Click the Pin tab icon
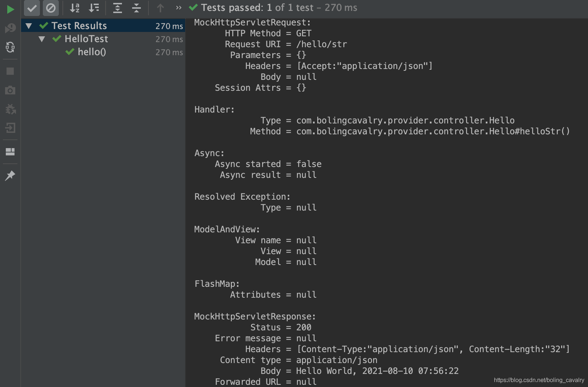This screenshot has width=588, height=387. tap(10, 175)
